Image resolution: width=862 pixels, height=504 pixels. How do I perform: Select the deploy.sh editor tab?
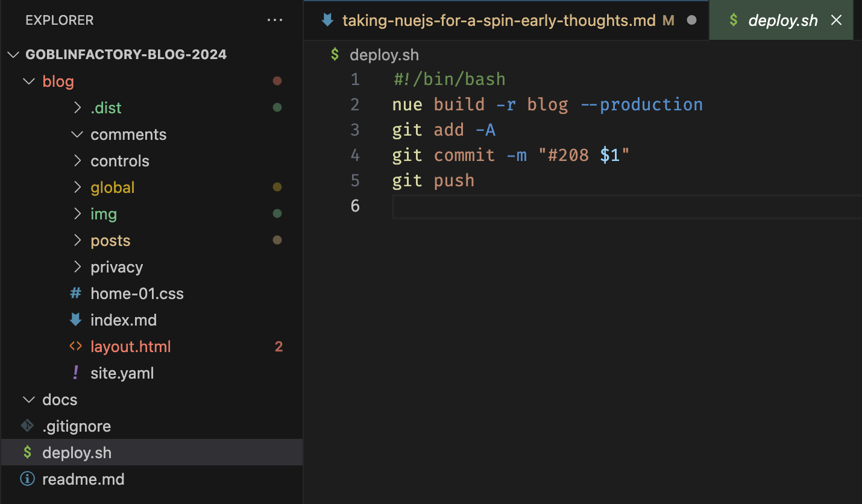(782, 20)
